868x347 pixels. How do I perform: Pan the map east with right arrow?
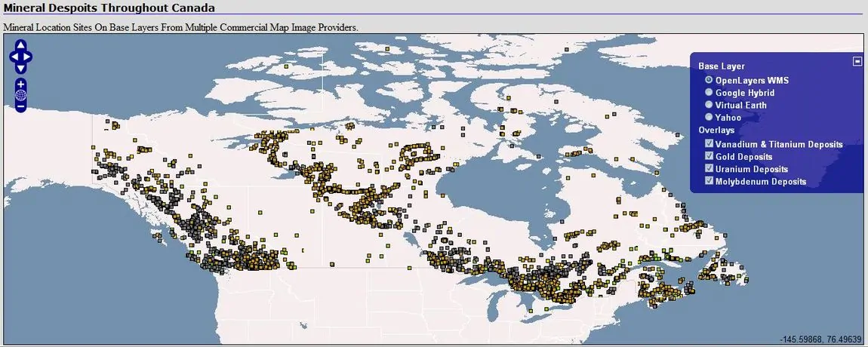27,57
